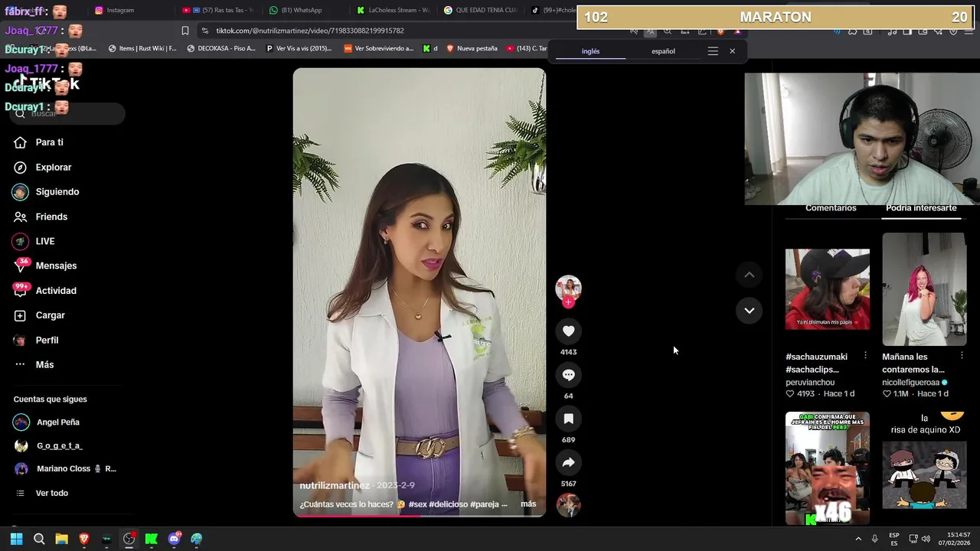Image resolution: width=980 pixels, height=551 pixels.
Task: Open Windows taskbar search
Action: point(39,539)
